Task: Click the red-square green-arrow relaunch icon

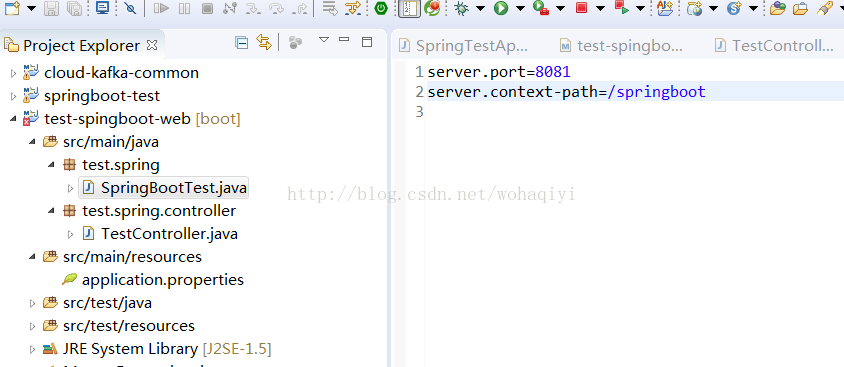Action: tap(622, 8)
